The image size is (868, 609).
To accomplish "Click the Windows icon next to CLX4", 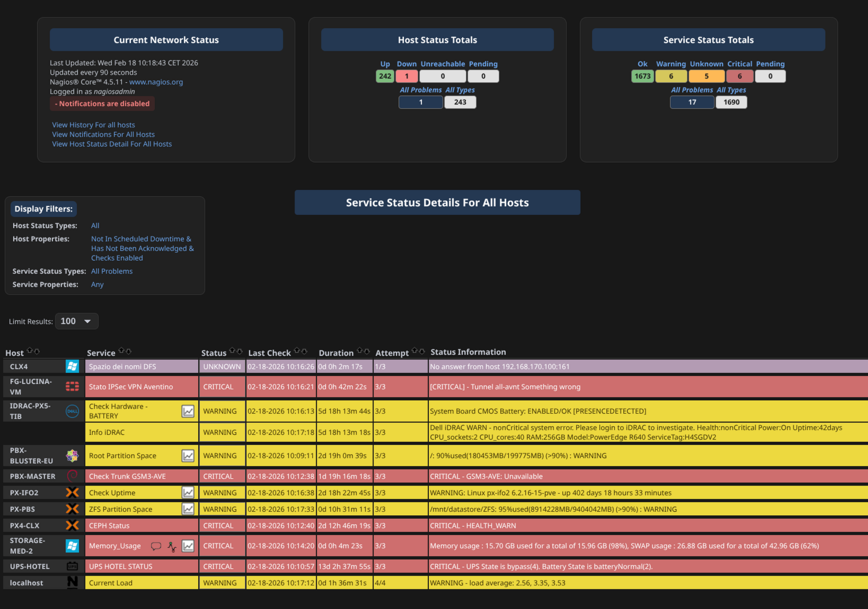I will (72, 366).
